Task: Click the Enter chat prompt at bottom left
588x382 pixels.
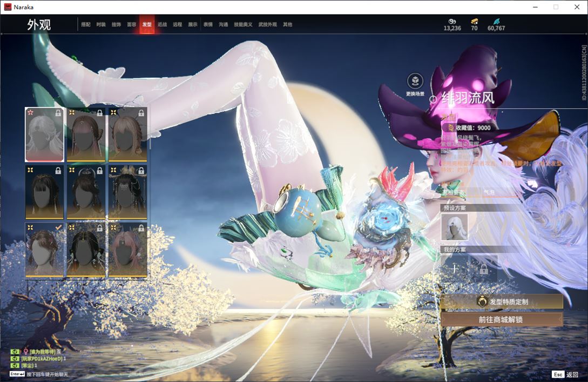Action: coord(39,374)
